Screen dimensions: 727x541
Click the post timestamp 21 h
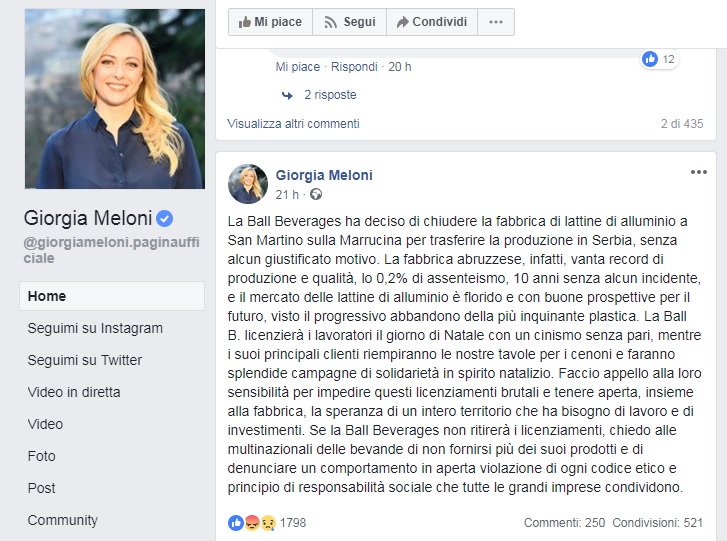287,193
